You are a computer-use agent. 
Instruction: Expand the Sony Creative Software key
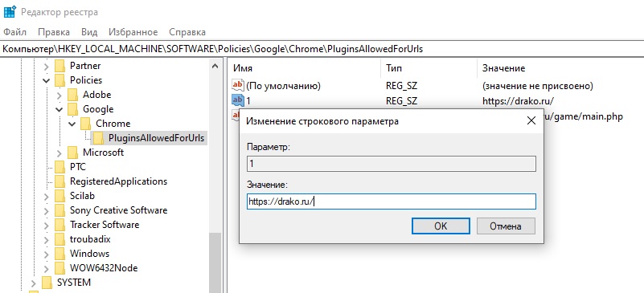pos(47,210)
